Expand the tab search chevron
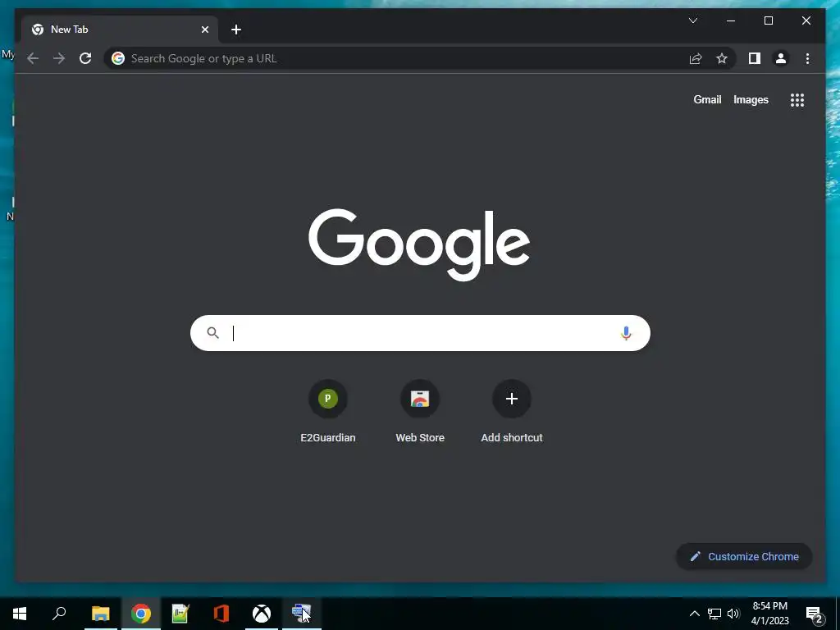Image resolution: width=840 pixels, height=630 pixels. tap(692, 21)
